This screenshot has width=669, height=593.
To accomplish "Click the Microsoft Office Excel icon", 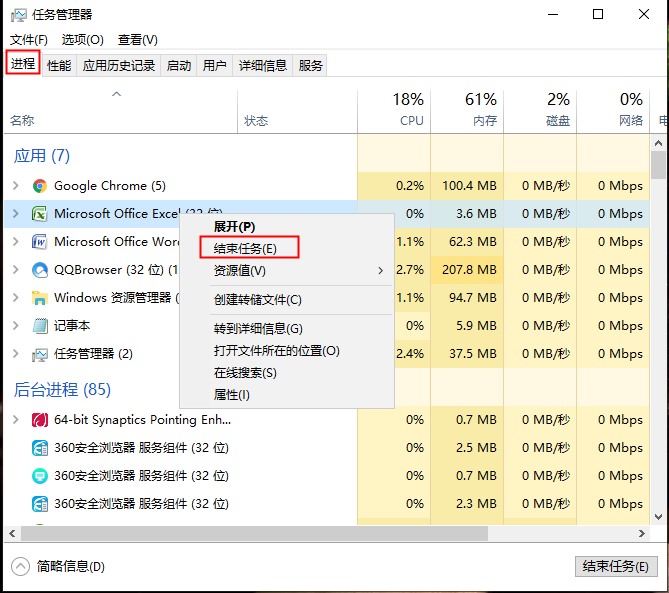I will [x=40, y=214].
